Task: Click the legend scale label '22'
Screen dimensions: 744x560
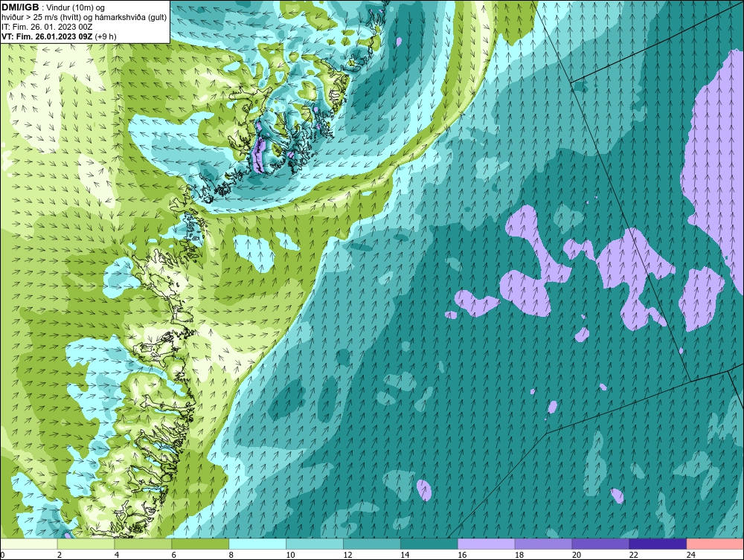Action: 633,555
